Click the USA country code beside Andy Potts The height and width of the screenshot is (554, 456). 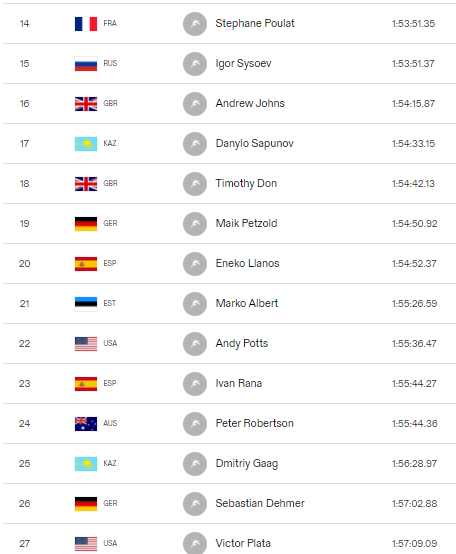tap(110, 343)
